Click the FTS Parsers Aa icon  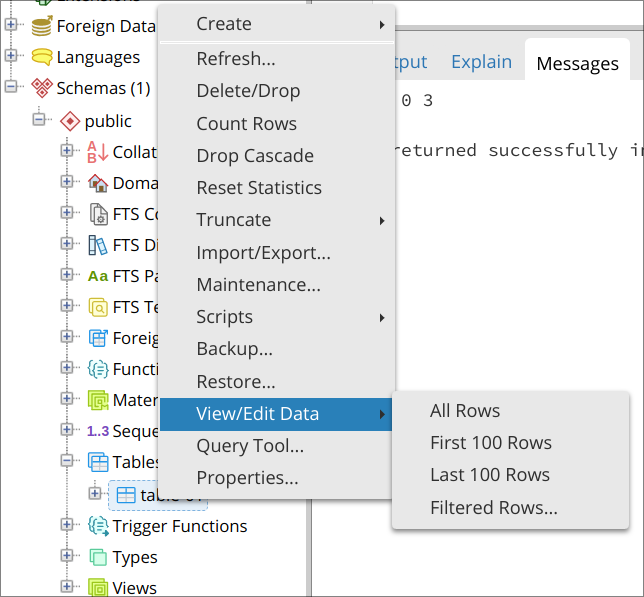[98, 276]
